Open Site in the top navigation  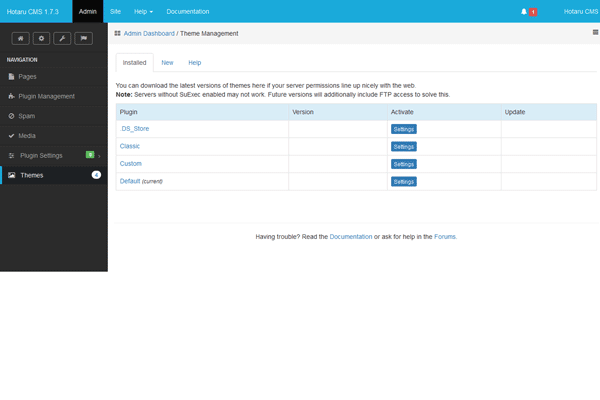[115, 11]
